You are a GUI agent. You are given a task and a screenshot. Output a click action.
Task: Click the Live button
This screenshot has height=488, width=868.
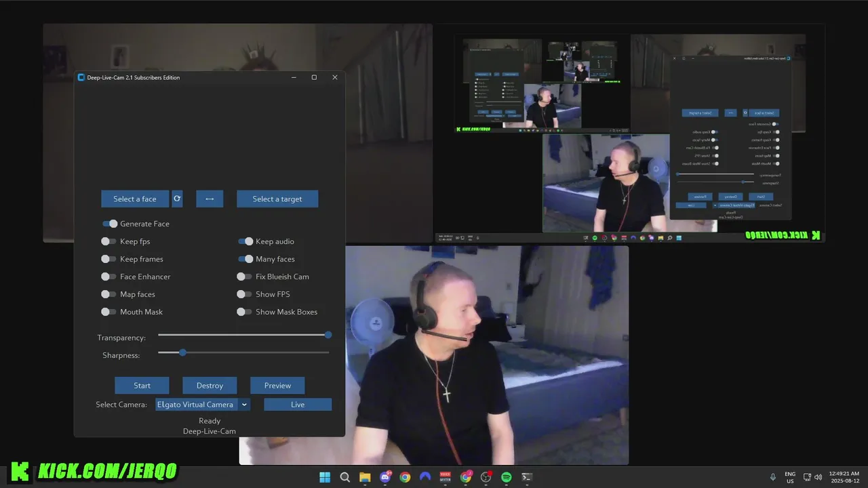[298, 405]
